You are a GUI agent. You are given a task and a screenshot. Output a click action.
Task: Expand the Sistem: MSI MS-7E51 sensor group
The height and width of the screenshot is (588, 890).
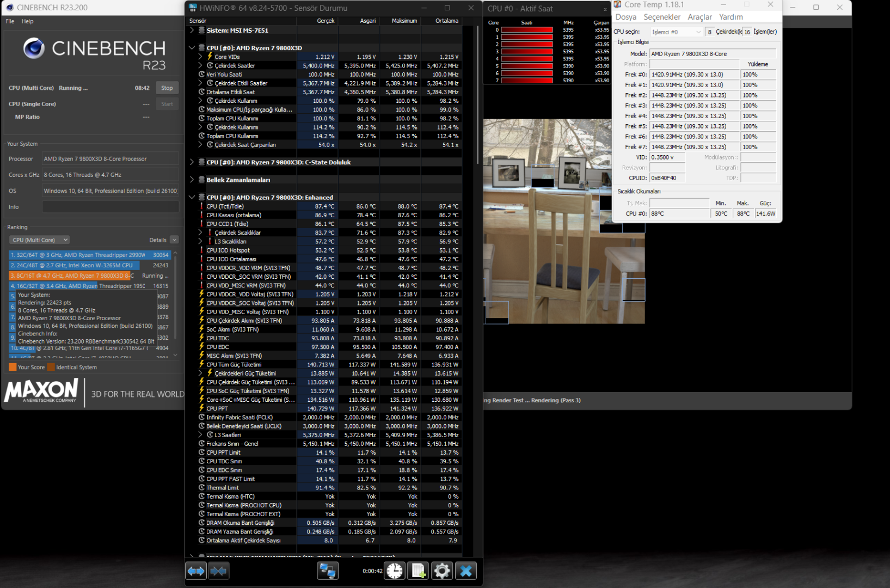[x=192, y=30]
